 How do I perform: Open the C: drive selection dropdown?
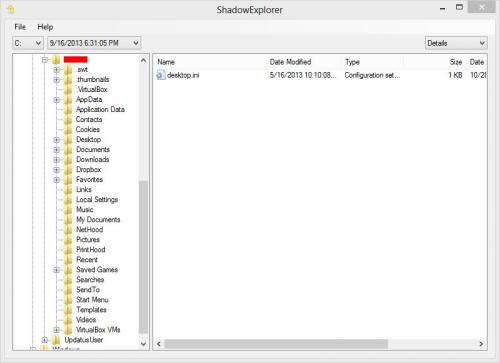click(x=28, y=43)
